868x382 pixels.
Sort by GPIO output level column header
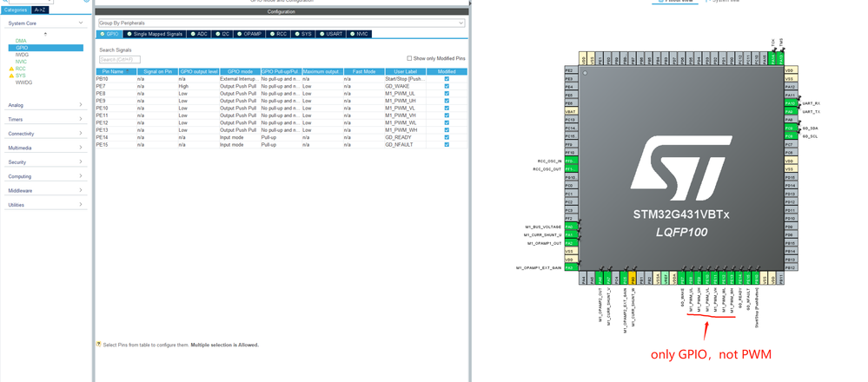tap(199, 72)
